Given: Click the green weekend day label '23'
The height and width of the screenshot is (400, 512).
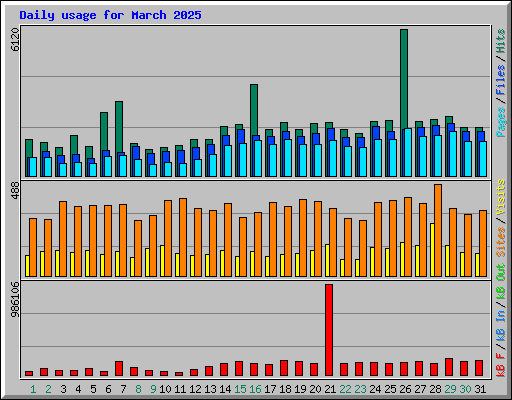Looking at the screenshot, I should pyautogui.click(x=360, y=389).
